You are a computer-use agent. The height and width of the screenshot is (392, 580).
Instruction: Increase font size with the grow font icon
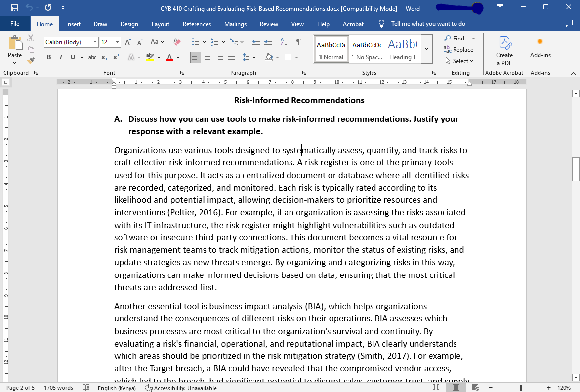tap(128, 42)
